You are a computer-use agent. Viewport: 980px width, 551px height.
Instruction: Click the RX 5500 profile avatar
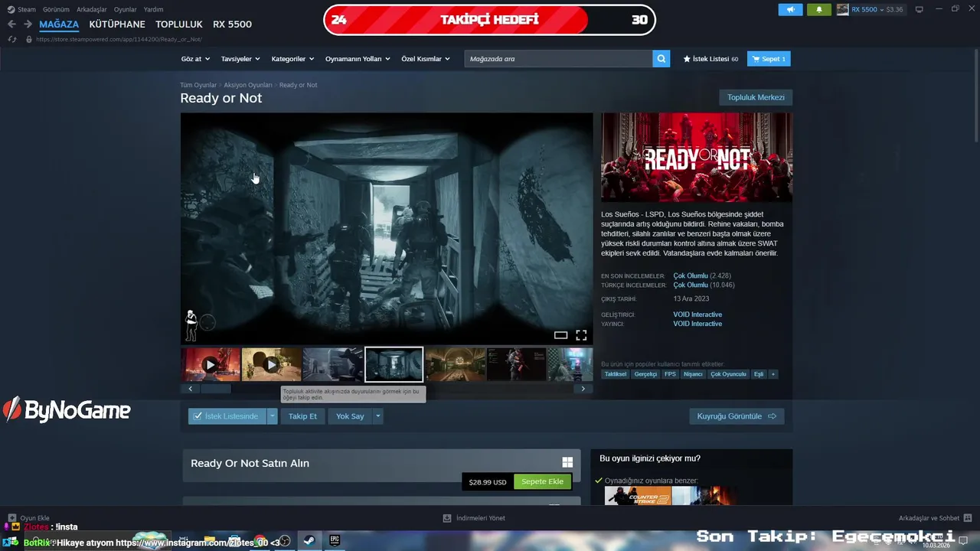[842, 9]
